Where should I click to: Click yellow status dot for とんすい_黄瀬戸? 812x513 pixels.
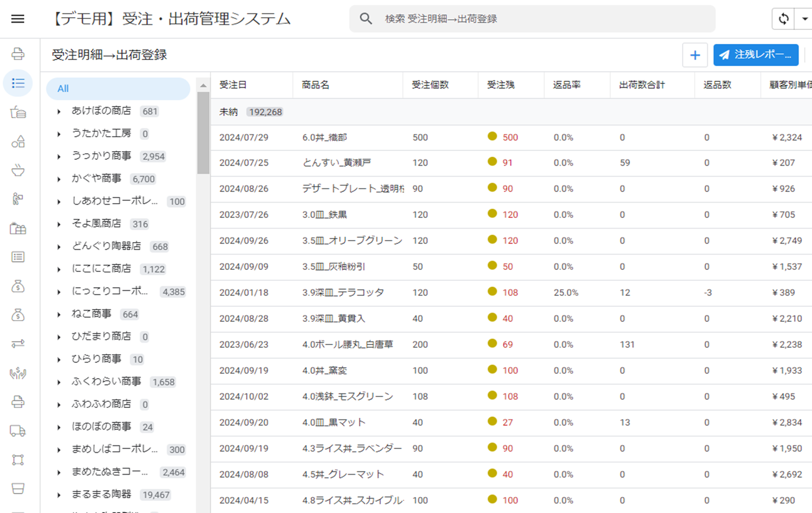492,161
